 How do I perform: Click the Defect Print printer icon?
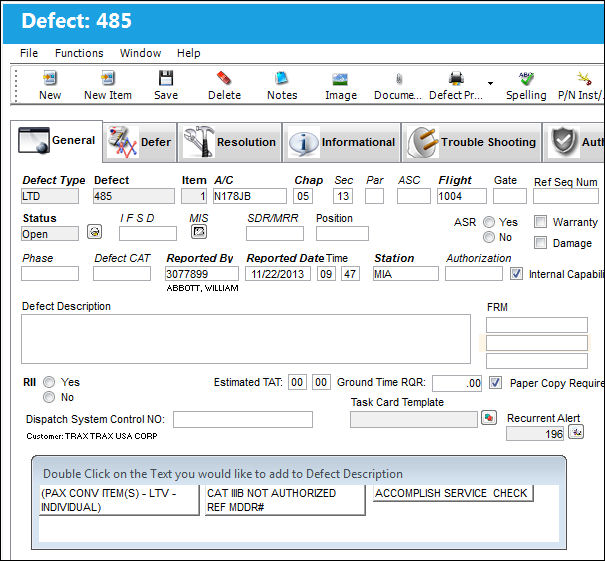[456, 78]
